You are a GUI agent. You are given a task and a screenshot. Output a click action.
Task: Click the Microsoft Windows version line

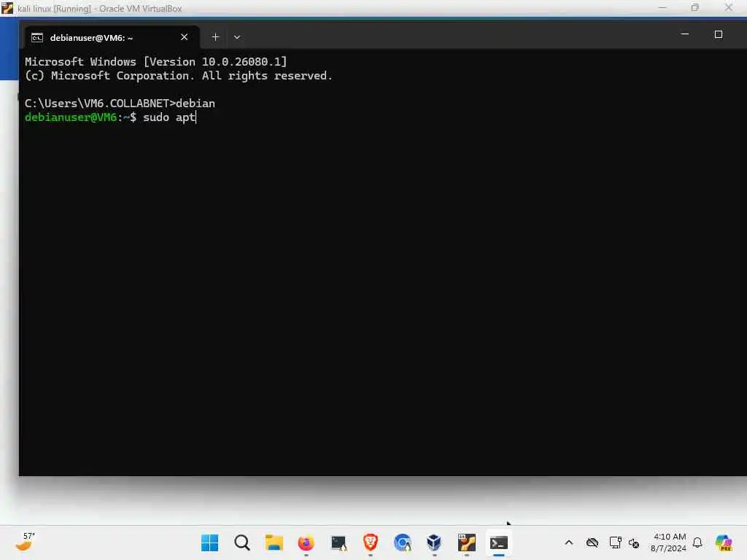coord(156,62)
